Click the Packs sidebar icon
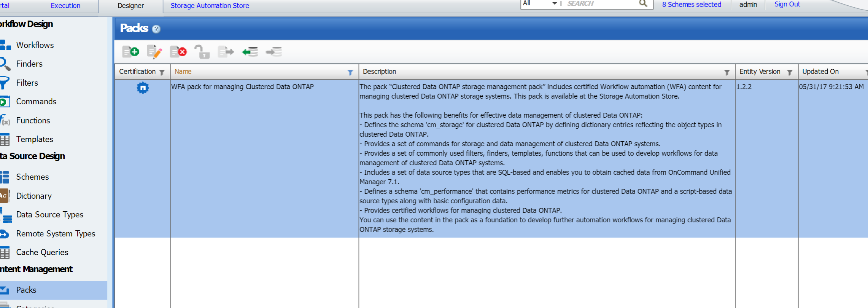Screen dimensions: 868x308 tap(5, 290)
